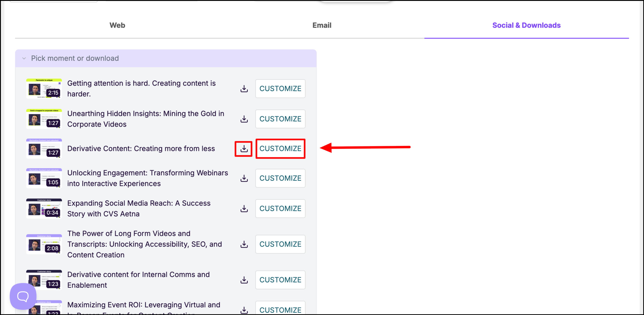
Task: Click 'Unlocking Engagement' moment title
Action: click(x=147, y=178)
